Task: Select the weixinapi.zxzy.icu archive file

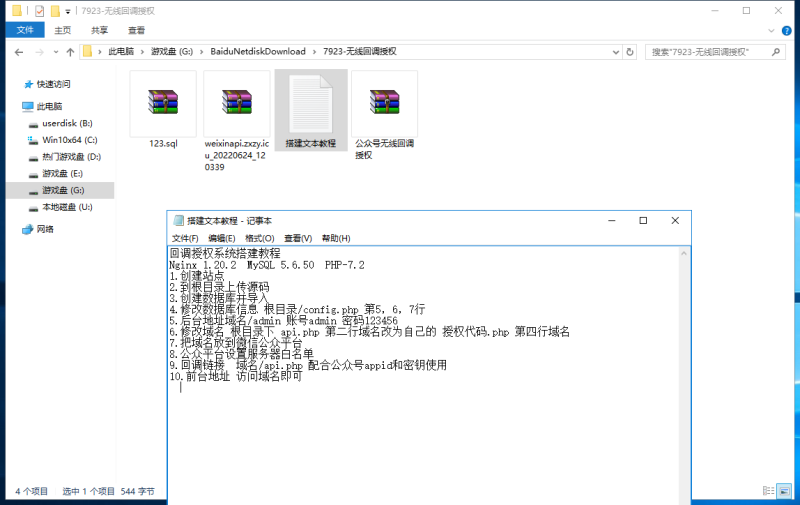Action: pos(237,121)
